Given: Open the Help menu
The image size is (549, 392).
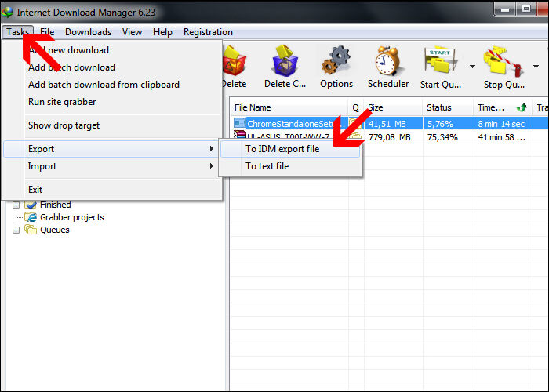Looking at the screenshot, I should (162, 32).
